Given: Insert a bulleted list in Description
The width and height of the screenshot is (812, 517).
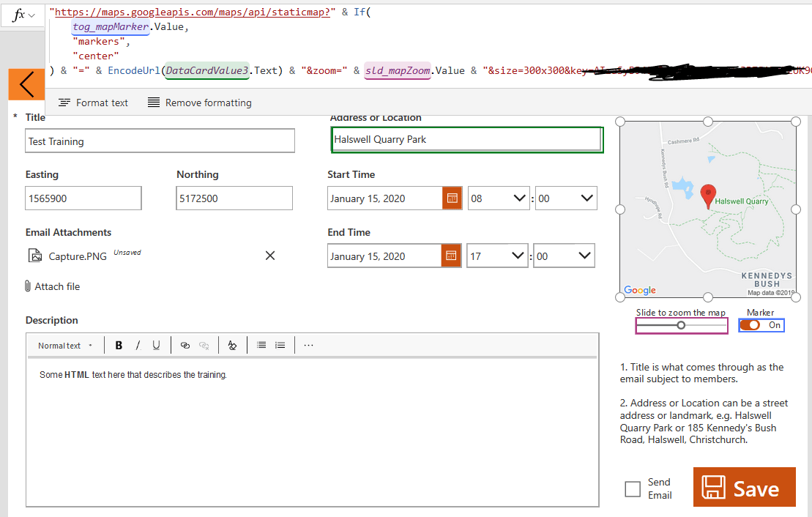Looking at the screenshot, I should click(261, 346).
